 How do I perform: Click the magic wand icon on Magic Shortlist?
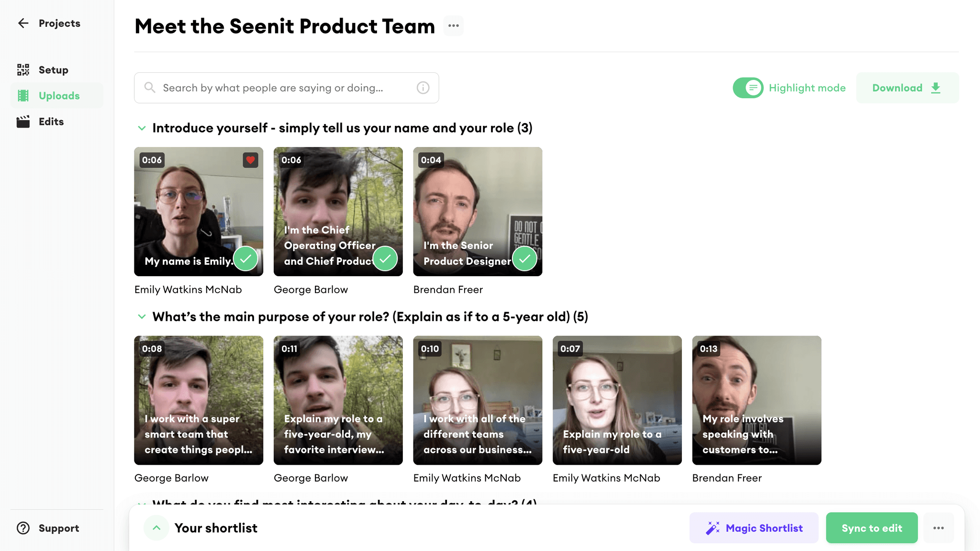[713, 528]
